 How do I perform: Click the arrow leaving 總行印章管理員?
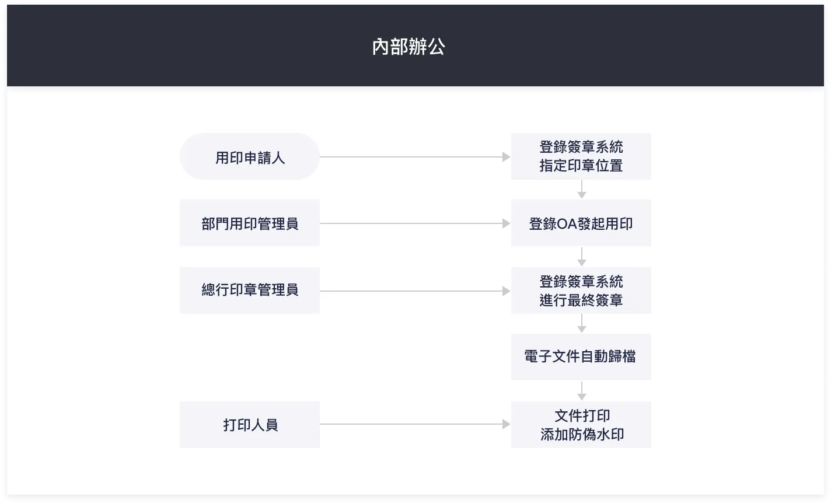[414, 291]
